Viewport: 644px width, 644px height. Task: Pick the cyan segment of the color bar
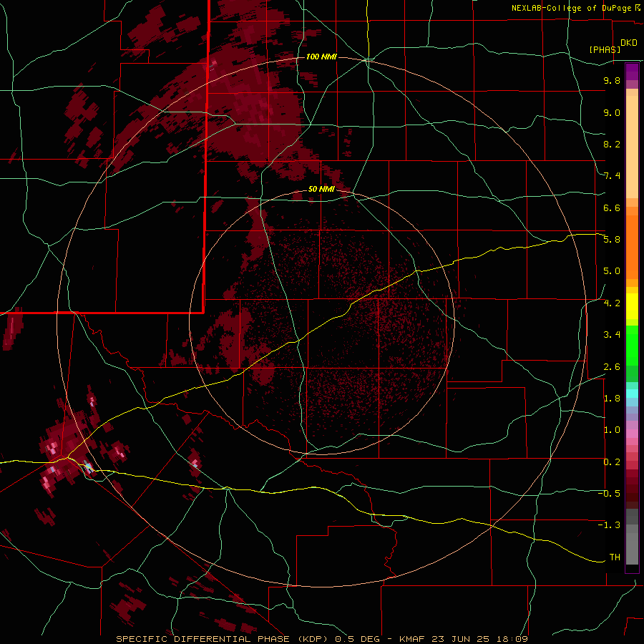pos(632,394)
